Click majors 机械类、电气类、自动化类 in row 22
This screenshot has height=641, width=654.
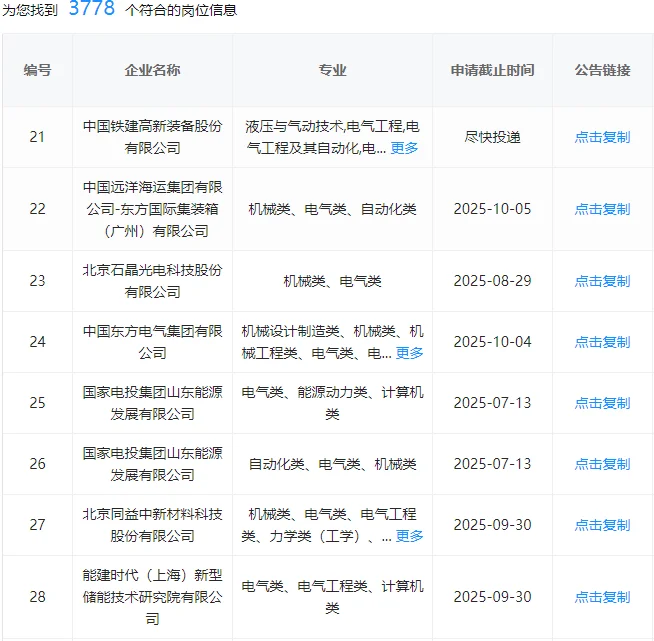click(x=332, y=209)
